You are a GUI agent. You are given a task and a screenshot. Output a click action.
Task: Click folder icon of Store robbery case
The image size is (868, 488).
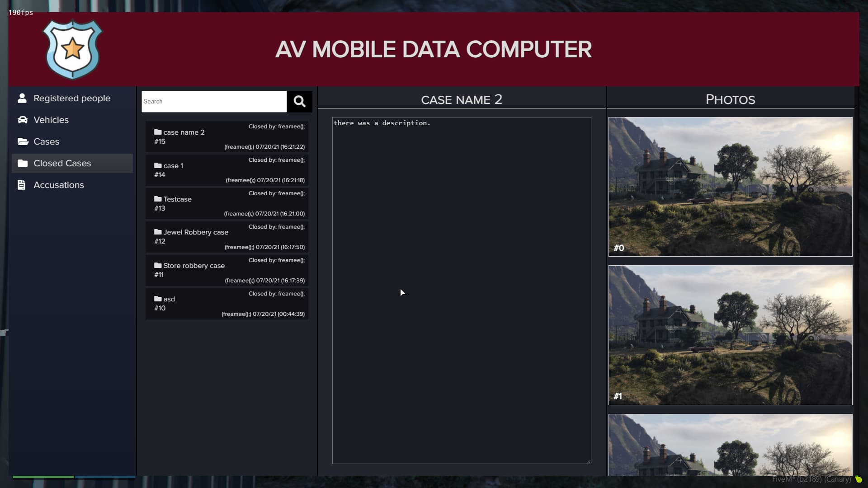(x=158, y=265)
